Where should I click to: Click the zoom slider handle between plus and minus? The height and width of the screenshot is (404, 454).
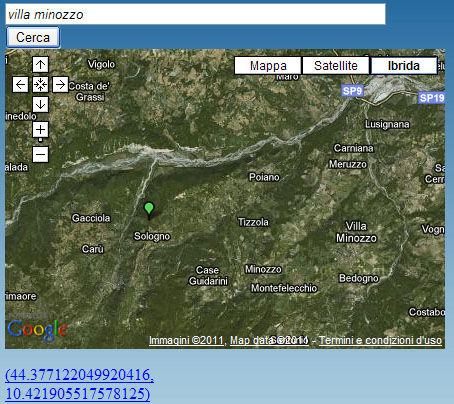click(x=40, y=140)
